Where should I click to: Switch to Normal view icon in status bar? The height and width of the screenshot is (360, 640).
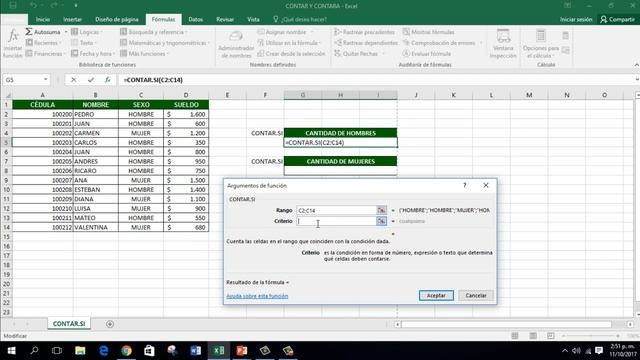515,336
